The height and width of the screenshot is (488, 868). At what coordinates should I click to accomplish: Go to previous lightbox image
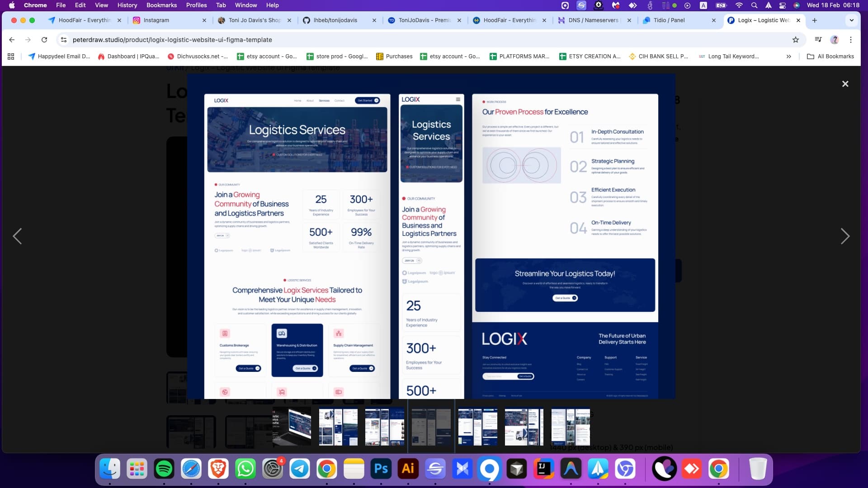[x=17, y=236]
